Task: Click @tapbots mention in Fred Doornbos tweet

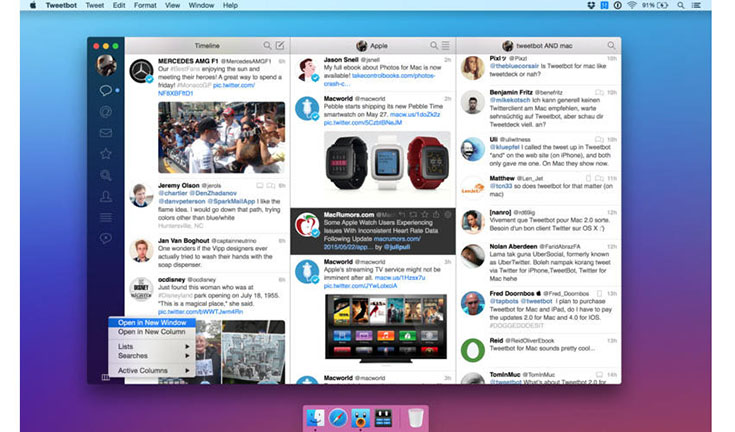Action: click(503, 301)
